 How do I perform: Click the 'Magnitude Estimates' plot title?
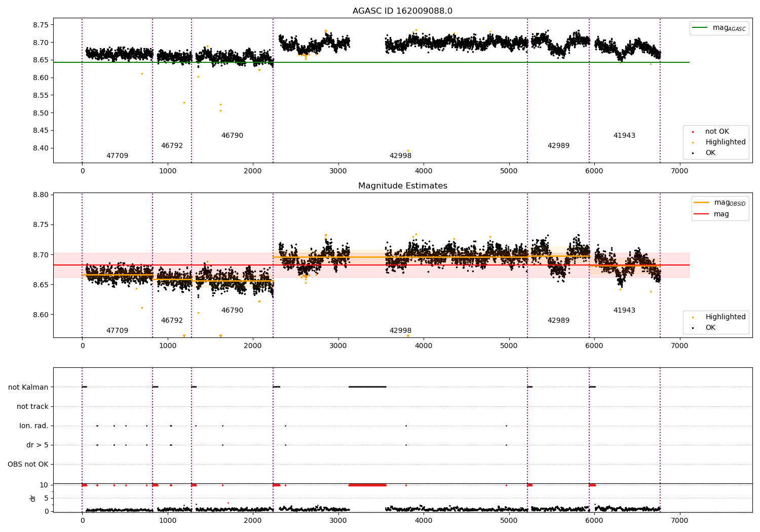click(402, 186)
